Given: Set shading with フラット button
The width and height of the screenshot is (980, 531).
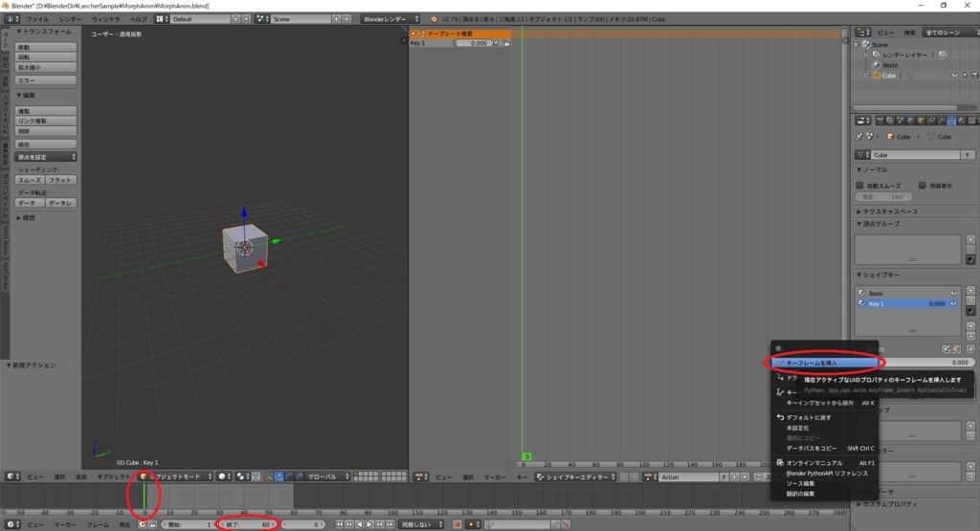Looking at the screenshot, I should point(61,180).
